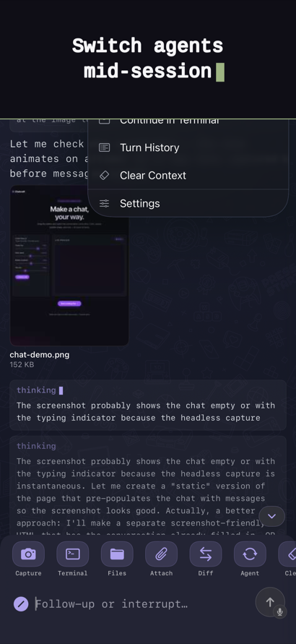Screen dimensions: 296x644
Task: Tap the partially visible Clear eraser icon
Action: click(x=287, y=554)
